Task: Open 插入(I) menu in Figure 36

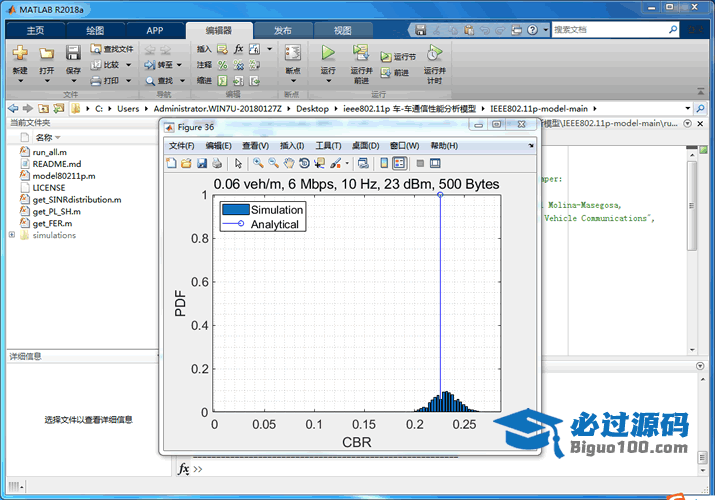Action: (292, 146)
